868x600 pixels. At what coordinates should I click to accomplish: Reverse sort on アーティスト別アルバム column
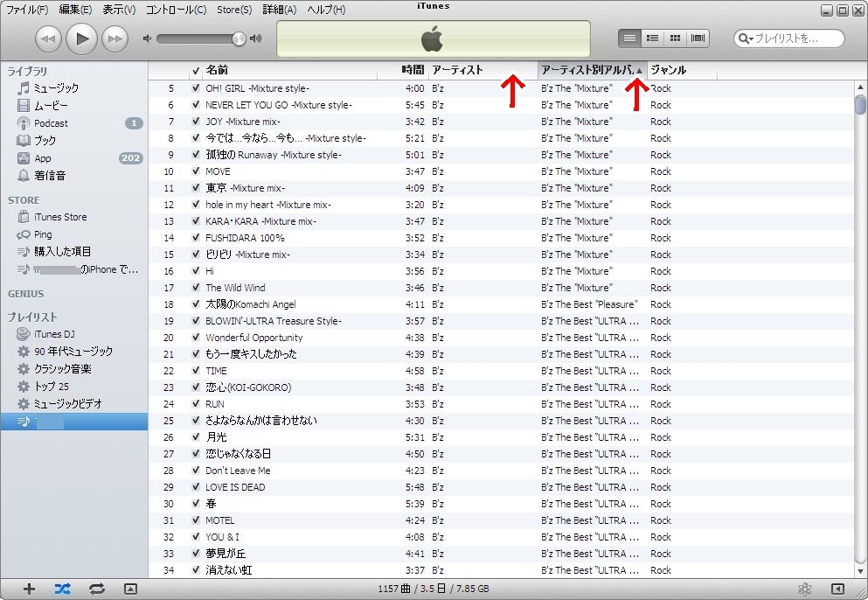[x=593, y=70]
